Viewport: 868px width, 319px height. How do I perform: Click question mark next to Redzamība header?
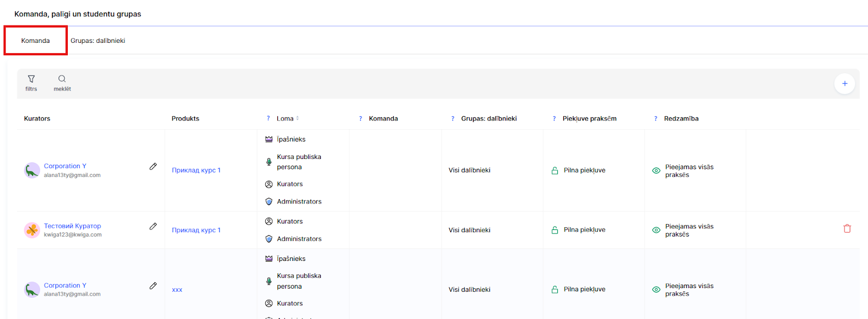coord(655,119)
